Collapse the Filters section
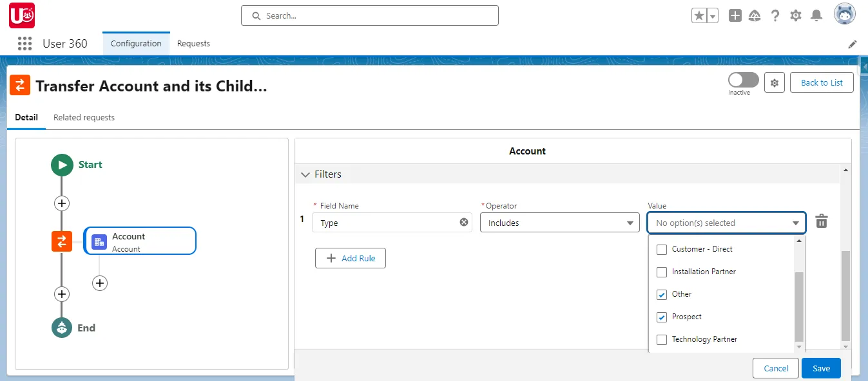 [x=305, y=174]
